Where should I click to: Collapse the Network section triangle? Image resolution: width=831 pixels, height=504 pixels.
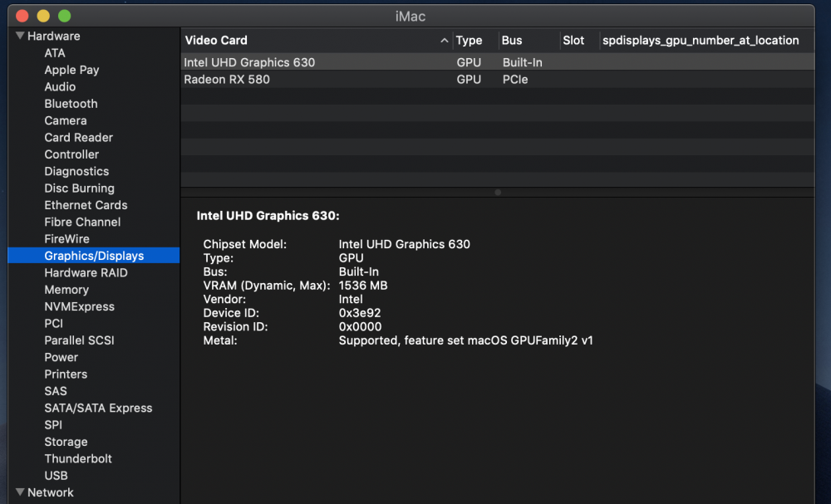tap(20, 492)
